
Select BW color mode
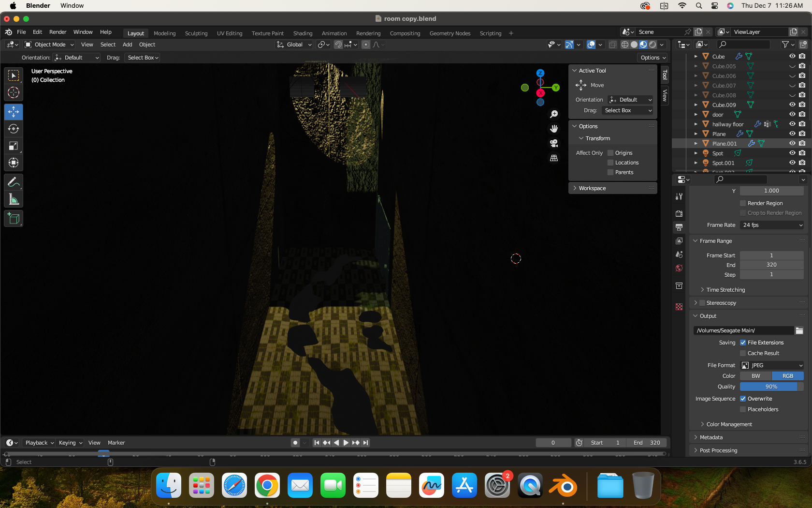point(755,376)
